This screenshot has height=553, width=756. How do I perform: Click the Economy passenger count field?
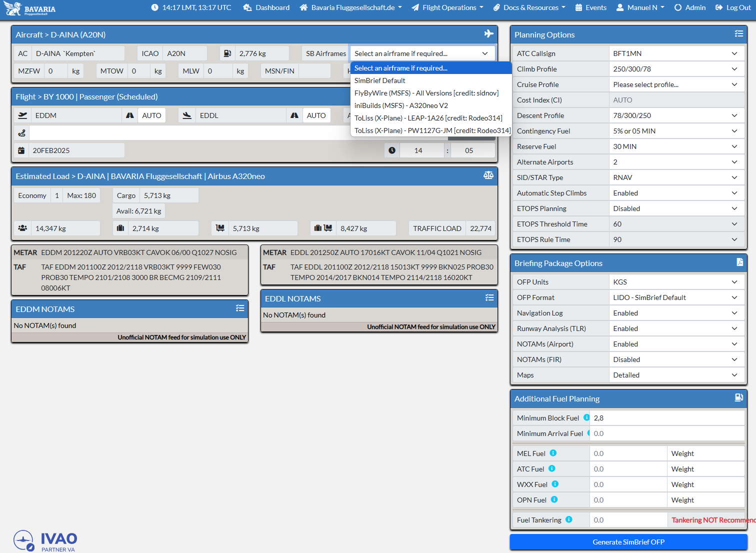click(57, 195)
